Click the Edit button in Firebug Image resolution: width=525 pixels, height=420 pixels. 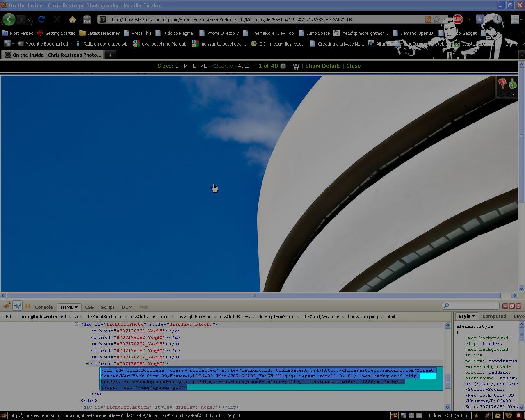(x=9, y=317)
